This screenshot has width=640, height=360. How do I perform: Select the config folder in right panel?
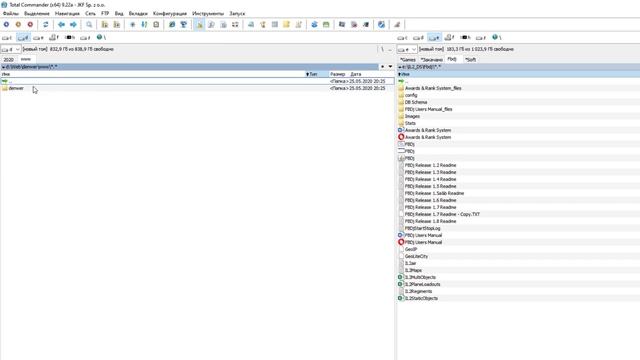point(411,95)
